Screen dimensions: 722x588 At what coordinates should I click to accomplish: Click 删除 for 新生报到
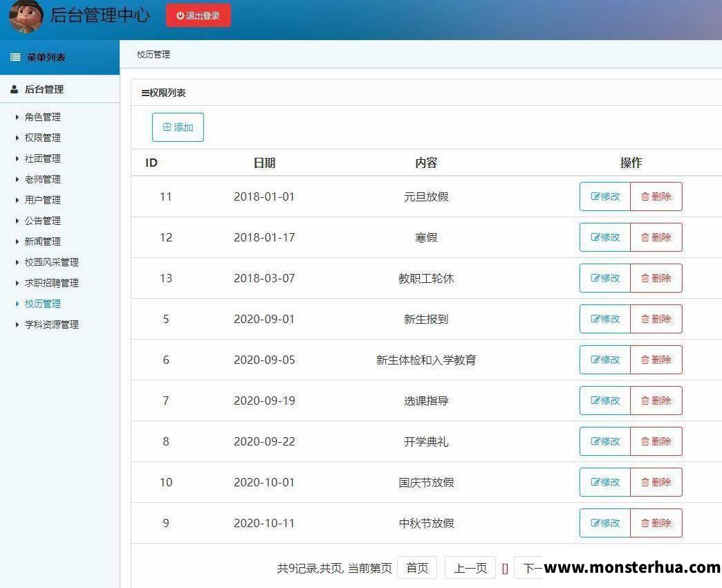click(656, 319)
